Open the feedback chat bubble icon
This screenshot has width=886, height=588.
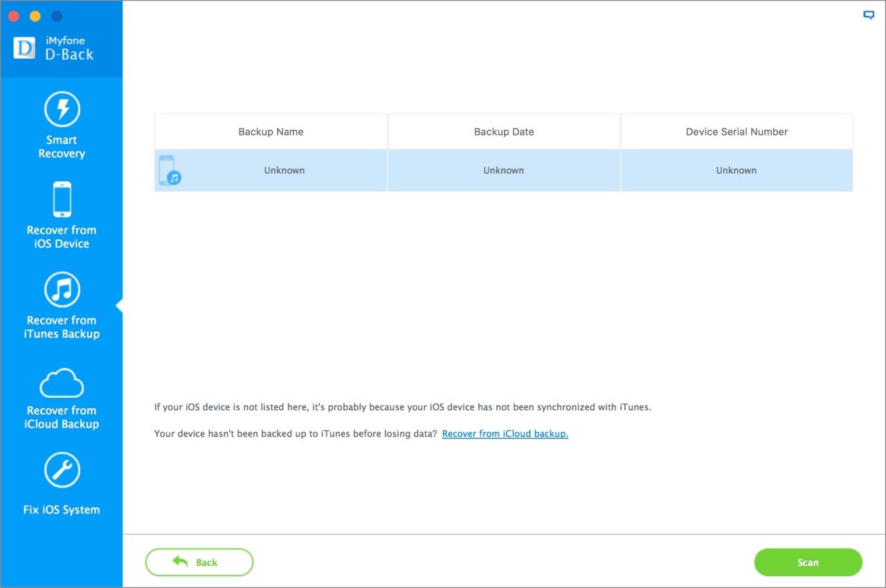869,15
